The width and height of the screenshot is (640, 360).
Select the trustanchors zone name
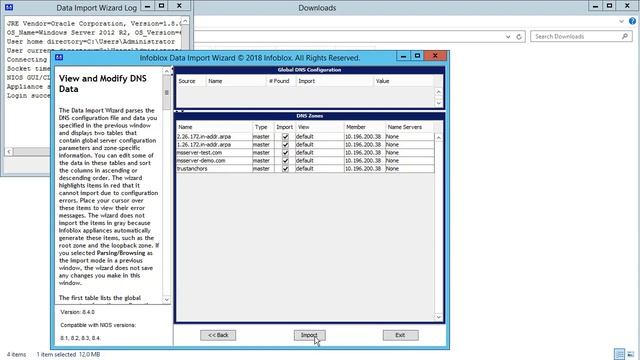[192, 169]
